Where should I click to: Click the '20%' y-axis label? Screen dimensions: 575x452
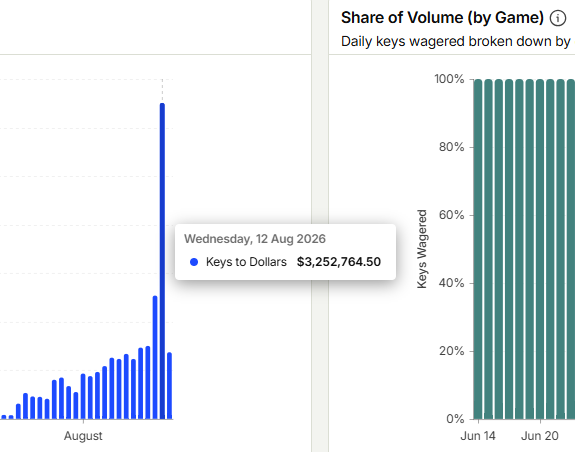[x=451, y=351]
